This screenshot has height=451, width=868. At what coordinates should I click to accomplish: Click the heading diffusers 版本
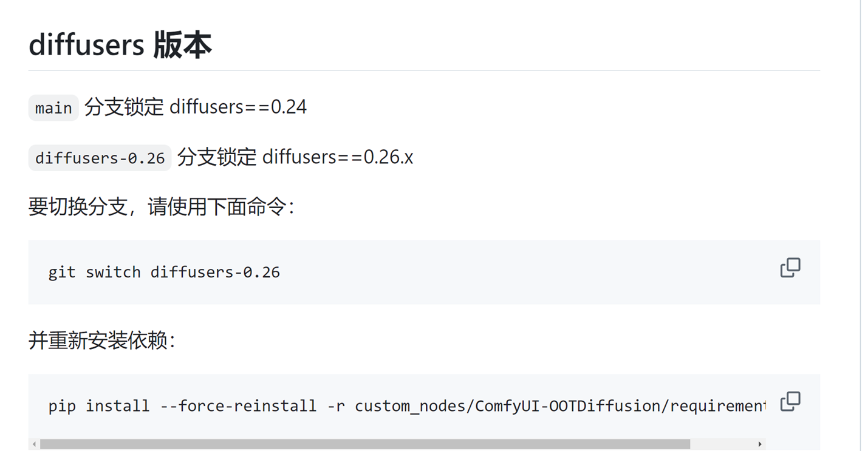120,44
